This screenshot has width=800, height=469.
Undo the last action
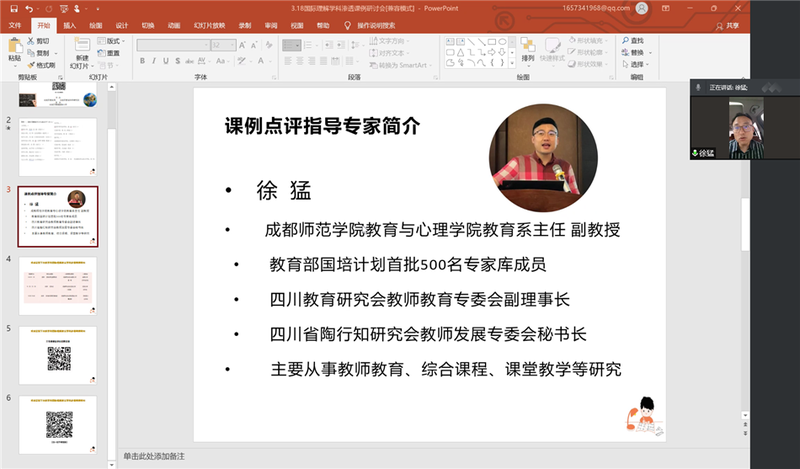29,9
